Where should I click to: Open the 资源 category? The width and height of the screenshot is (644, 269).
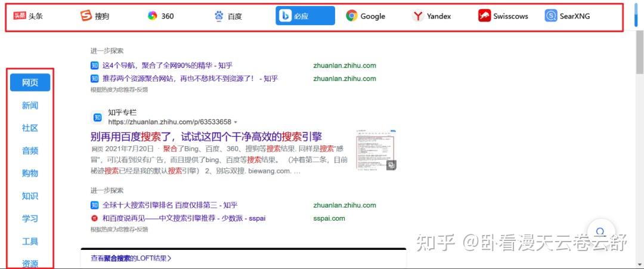coord(30,263)
